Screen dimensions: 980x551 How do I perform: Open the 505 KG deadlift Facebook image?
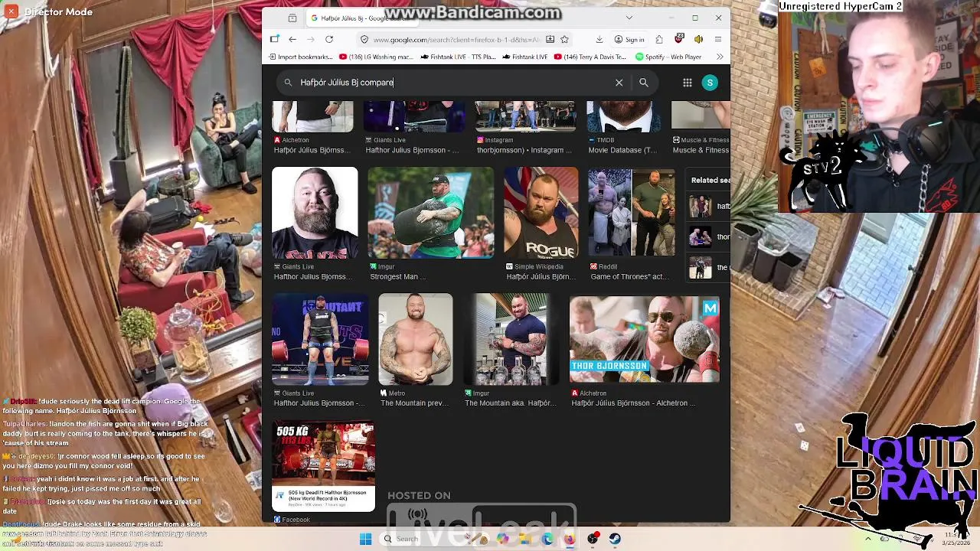click(323, 466)
